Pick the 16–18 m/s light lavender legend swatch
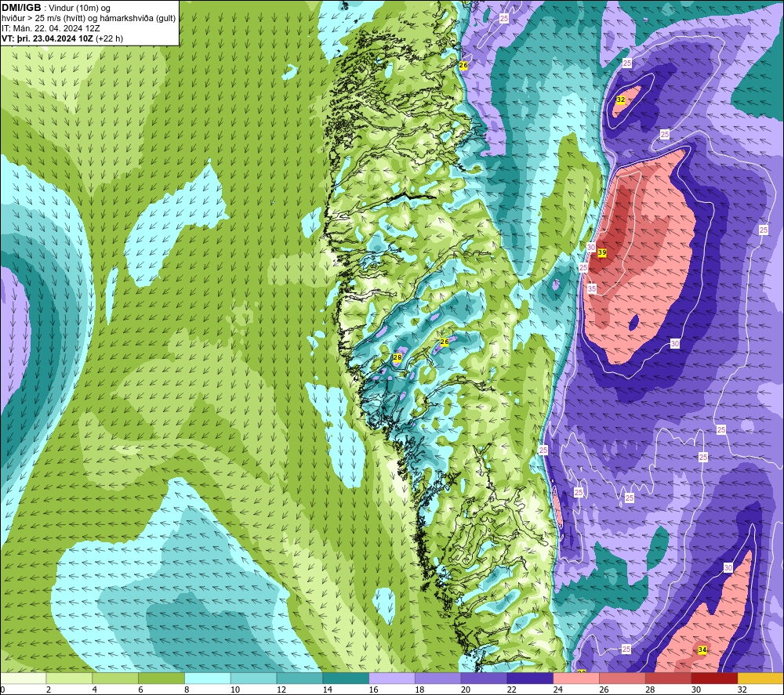784x695 pixels. pos(392,678)
